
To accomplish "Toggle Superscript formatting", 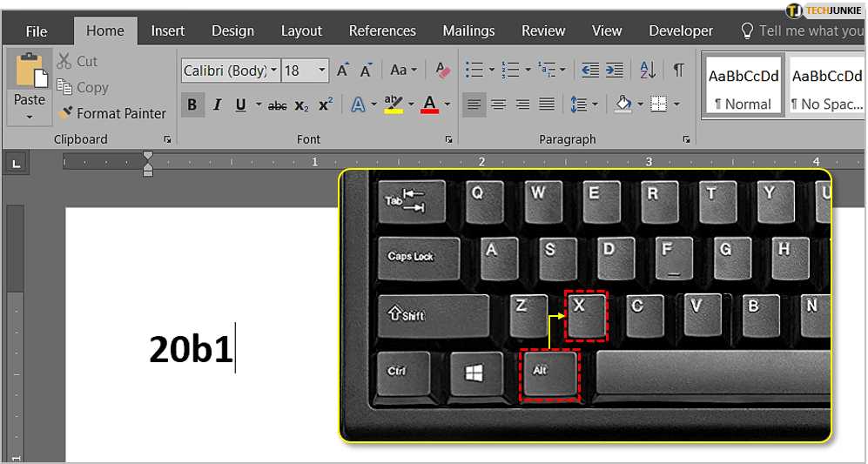I will click(326, 105).
